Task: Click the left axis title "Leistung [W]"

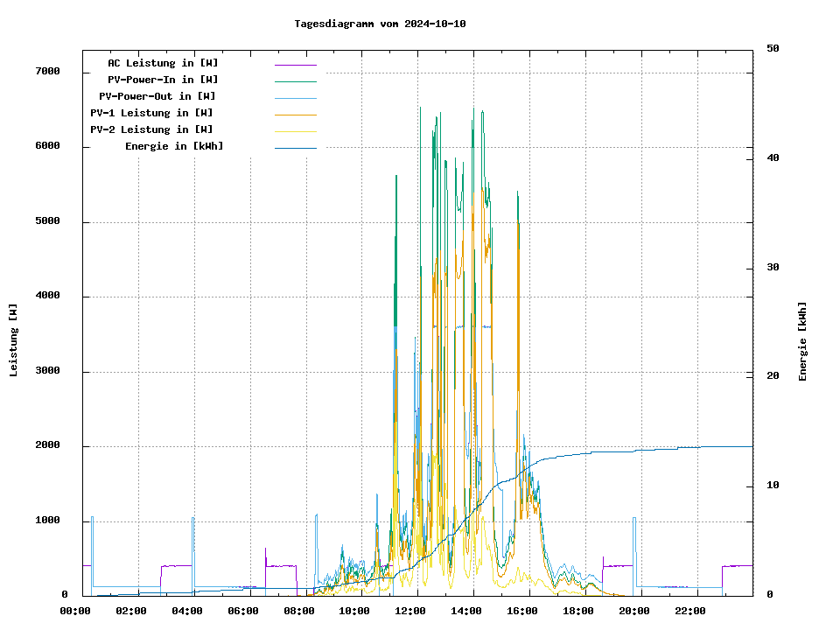Action: tap(13, 340)
